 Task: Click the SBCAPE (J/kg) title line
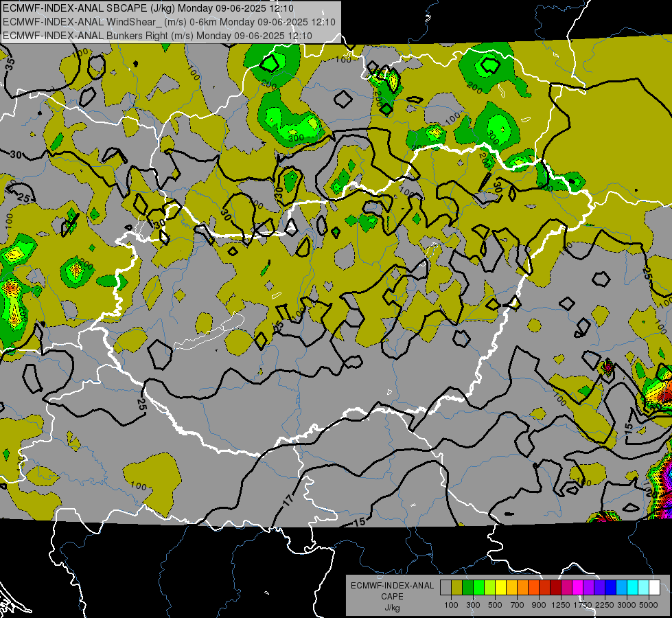coord(148,8)
